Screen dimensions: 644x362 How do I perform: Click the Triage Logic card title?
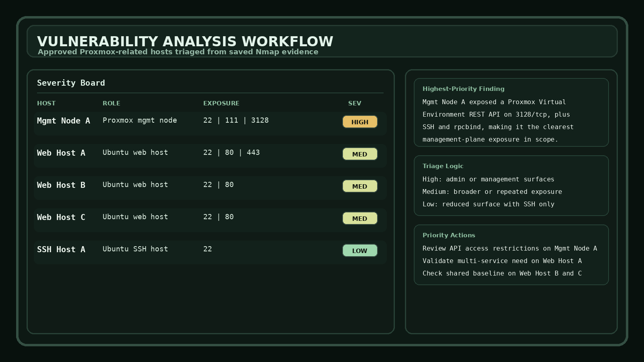443,166
